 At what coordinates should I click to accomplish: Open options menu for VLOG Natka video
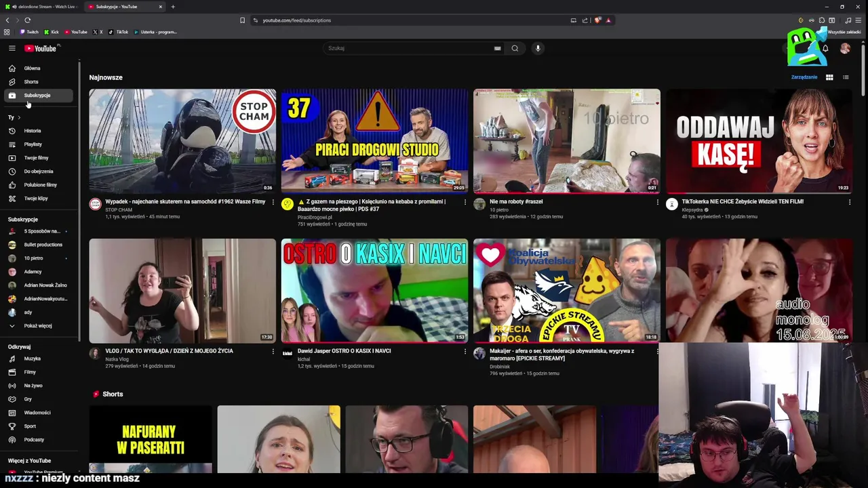pos(273,351)
